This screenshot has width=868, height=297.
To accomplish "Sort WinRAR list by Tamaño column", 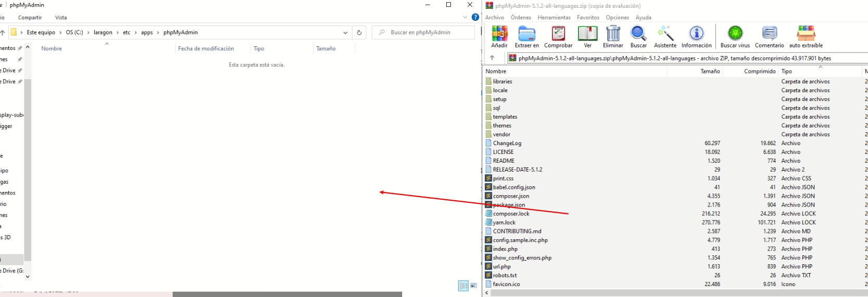I will click(710, 71).
